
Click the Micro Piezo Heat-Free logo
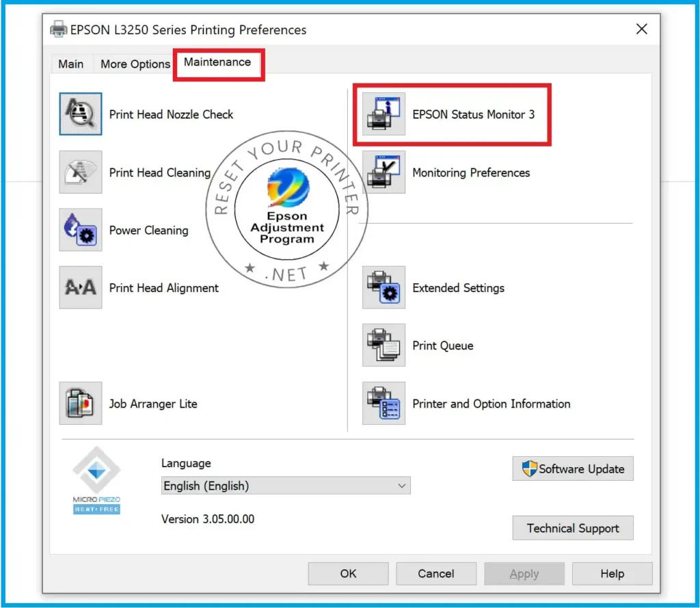click(x=96, y=480)
